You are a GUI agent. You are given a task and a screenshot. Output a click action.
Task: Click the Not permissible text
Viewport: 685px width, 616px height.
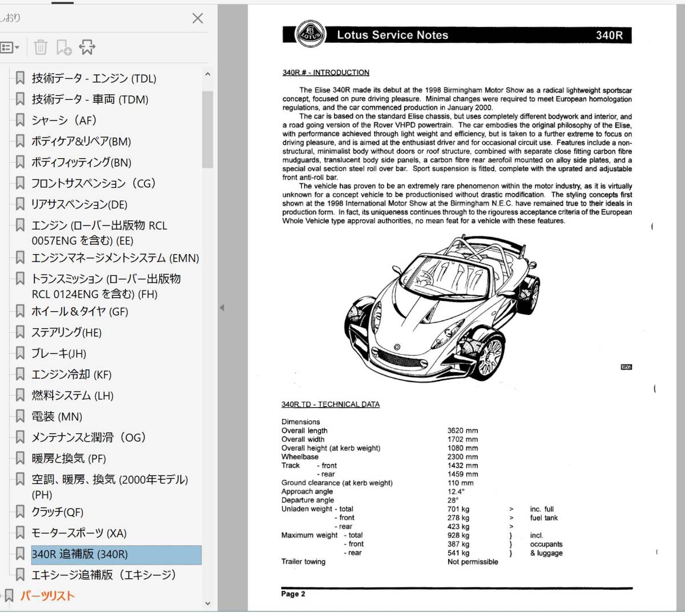point(473,562)
